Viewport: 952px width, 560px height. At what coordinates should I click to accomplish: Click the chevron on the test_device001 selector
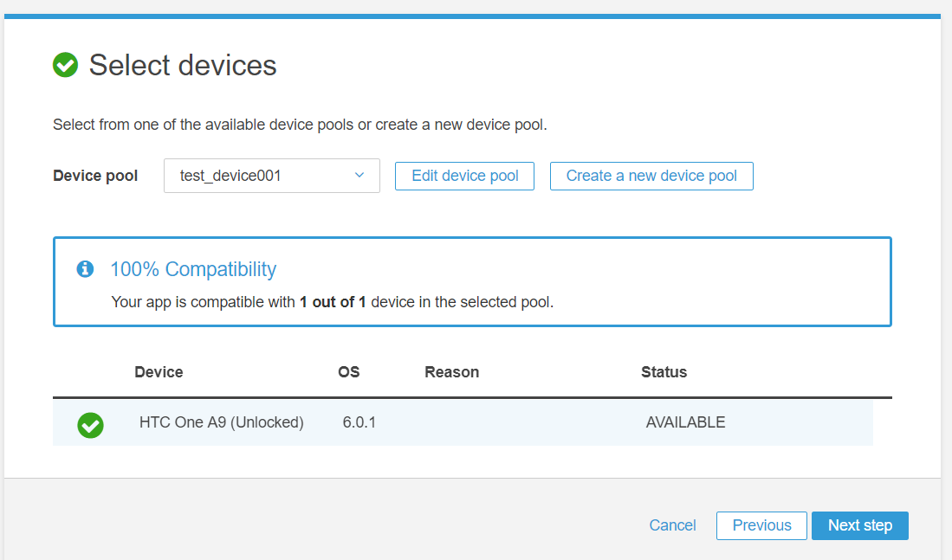(x=359, y=176)
